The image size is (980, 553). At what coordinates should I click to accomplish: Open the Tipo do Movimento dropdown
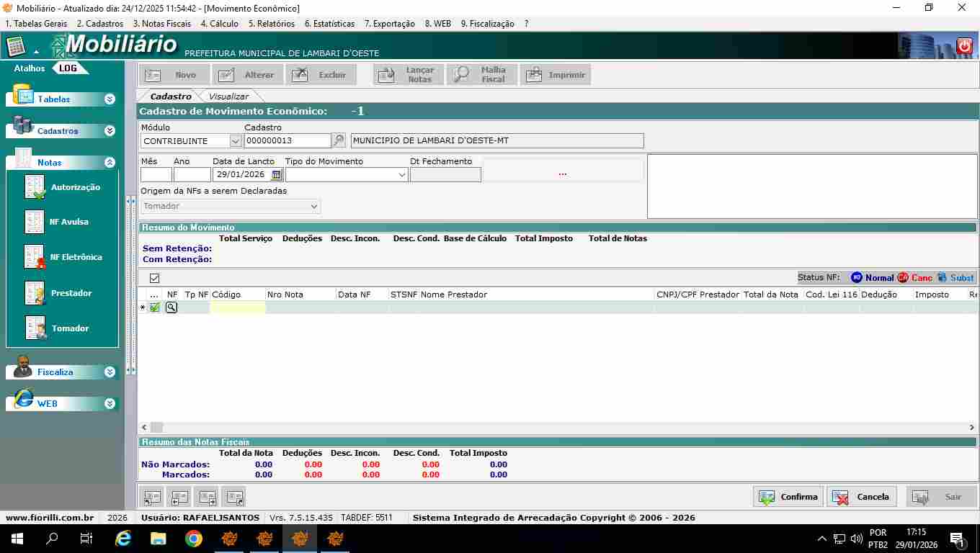tap(401, 175)
